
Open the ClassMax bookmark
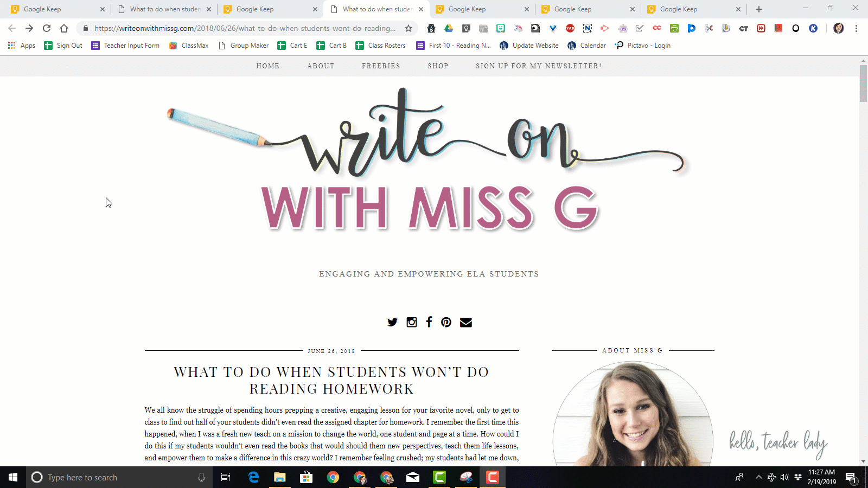point(188,46)
